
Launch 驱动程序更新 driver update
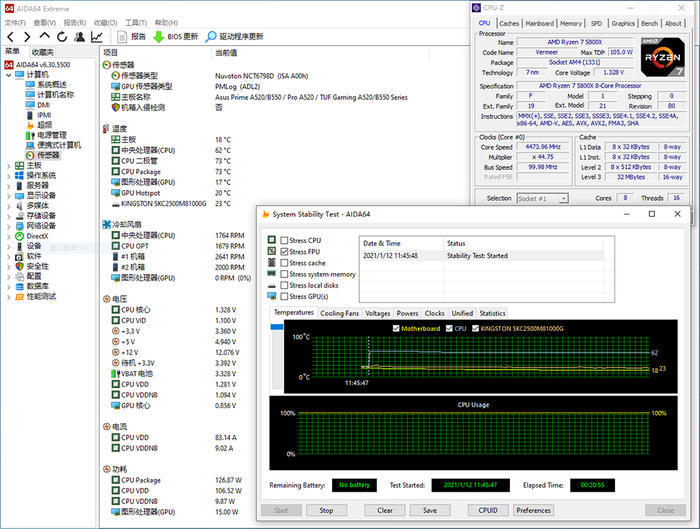[234, 37]
